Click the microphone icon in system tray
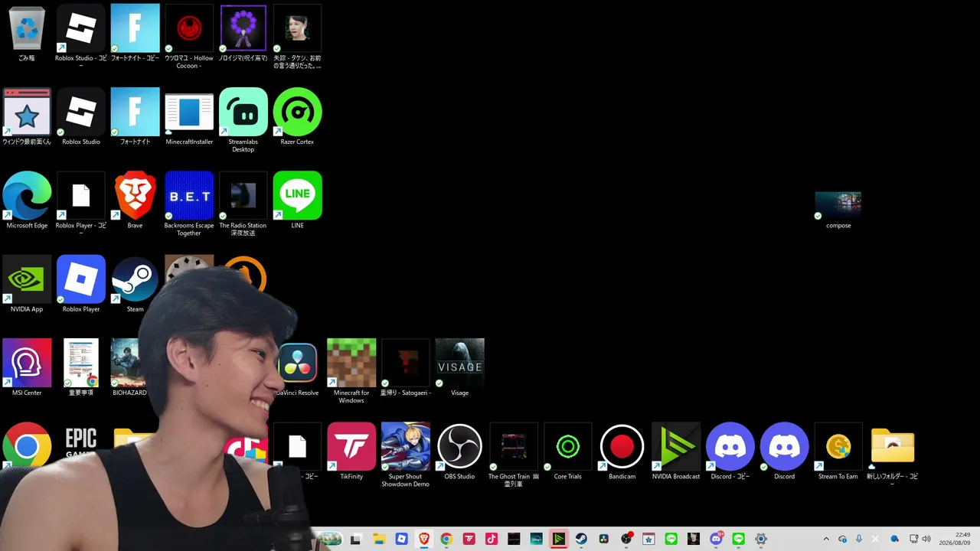980x551 pixels. (x=859, y=539)
